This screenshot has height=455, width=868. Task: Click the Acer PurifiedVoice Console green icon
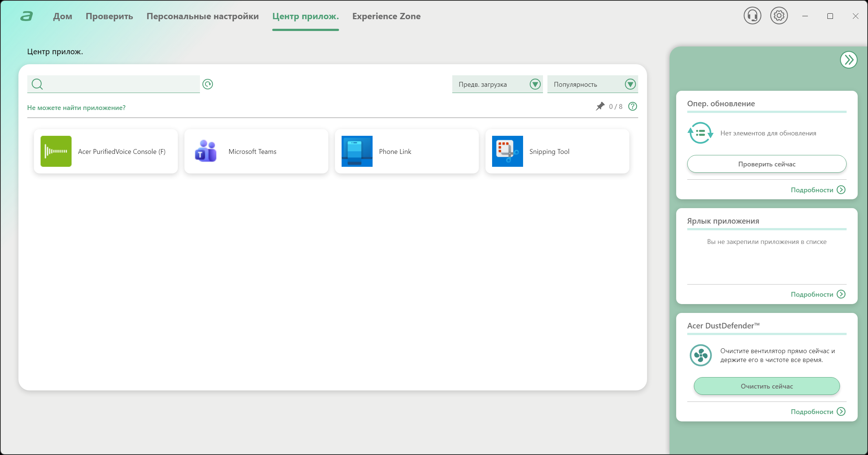56,151
